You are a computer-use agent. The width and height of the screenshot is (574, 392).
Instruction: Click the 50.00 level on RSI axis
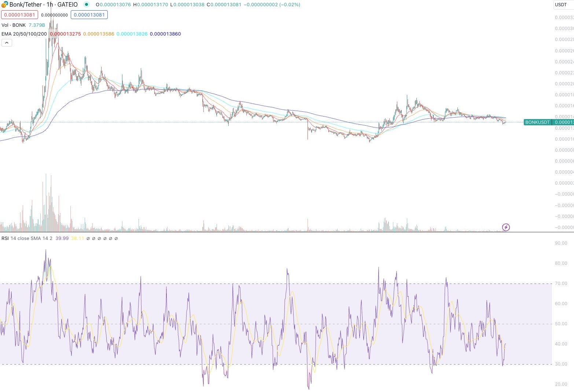(561, 324)
